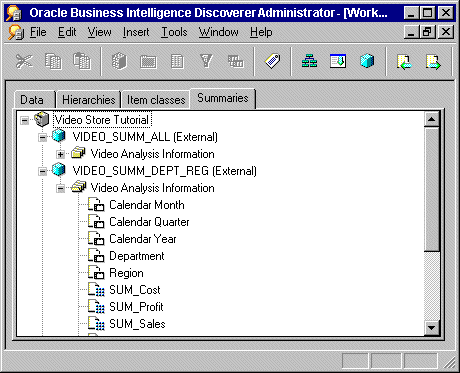Viewport: 460px width, 373px height.
Task: Open the Tools menu
Action: (x=174, y=32)
